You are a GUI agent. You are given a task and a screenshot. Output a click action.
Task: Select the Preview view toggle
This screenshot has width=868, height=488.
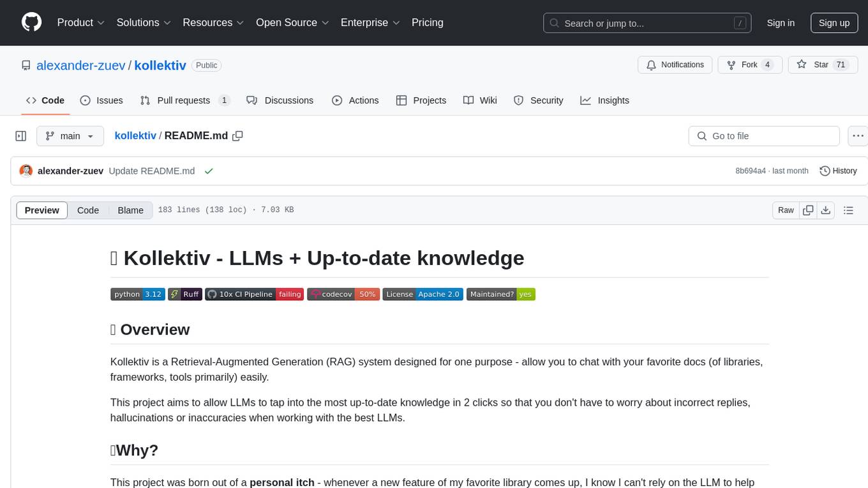pyautogui.click(x=42, y=210)
